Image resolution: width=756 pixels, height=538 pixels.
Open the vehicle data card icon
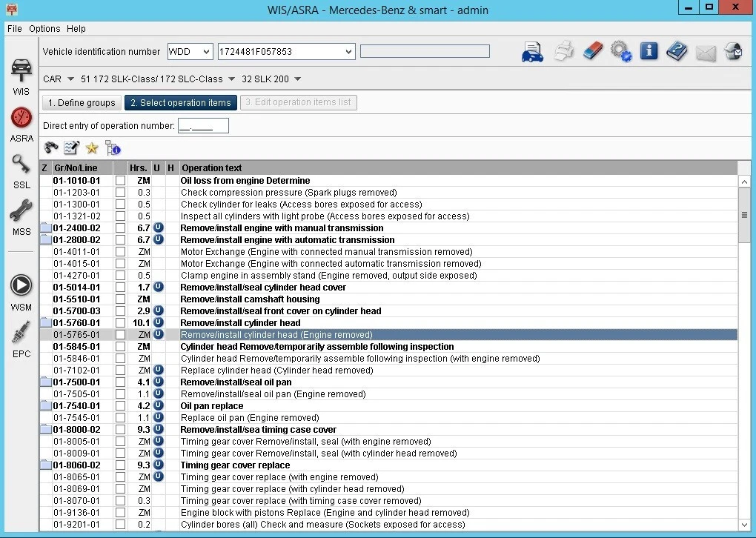coord(532,52)
